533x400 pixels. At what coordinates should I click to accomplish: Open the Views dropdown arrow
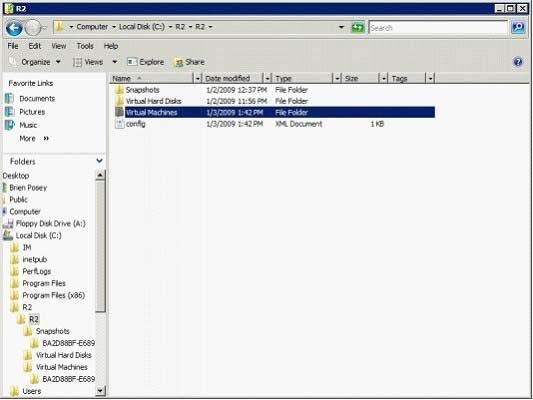[x=115, y=62]
